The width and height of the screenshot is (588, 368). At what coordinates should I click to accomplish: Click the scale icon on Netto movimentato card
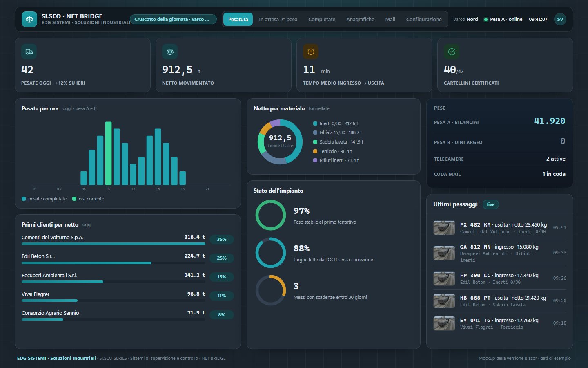(x=170, y=52)
